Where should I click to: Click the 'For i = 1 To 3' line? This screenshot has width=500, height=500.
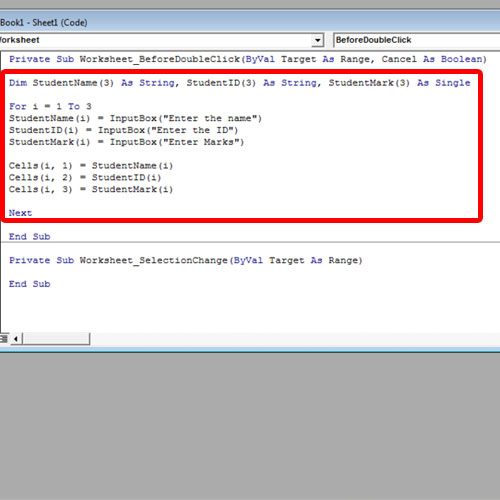pyautogui.click(x=50, y=106)
